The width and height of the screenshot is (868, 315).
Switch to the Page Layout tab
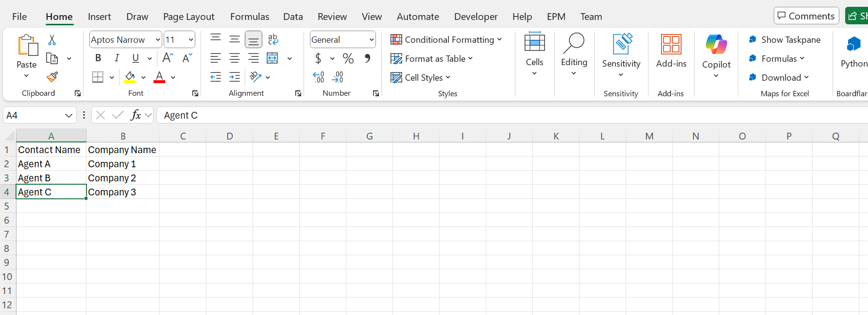[x=188, y=17]
